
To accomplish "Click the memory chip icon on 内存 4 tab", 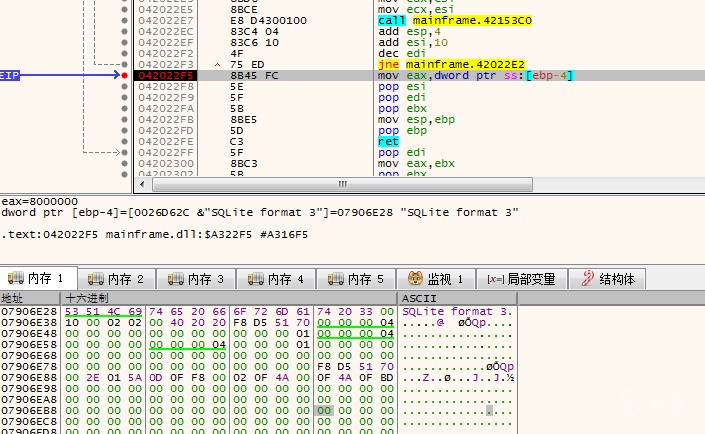I will pyautogui.click(x=256, y=279).
